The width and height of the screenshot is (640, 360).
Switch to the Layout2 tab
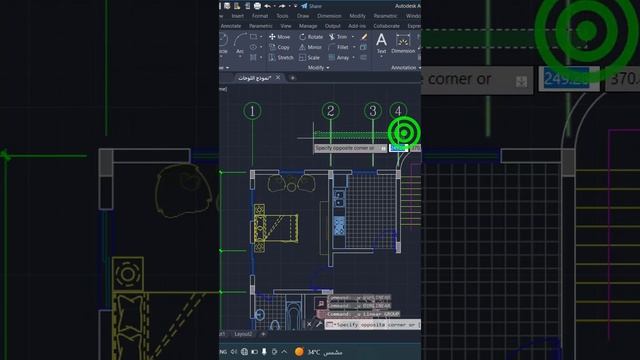[243, 334]
